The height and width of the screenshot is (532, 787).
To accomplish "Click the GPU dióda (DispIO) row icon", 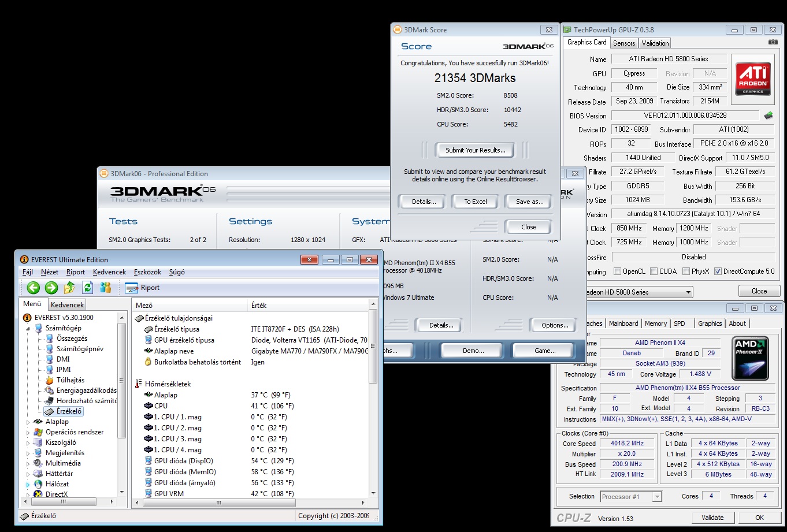I will pos(148,461).
